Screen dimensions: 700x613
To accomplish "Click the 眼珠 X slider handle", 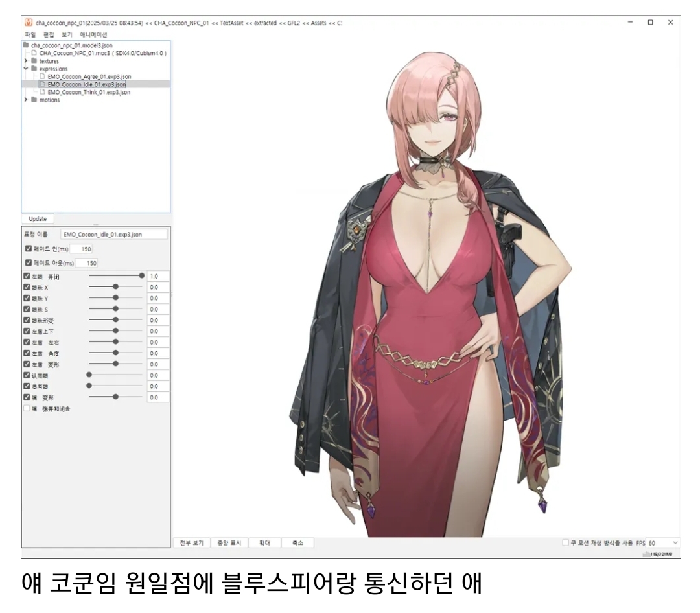I will (115, 286).
